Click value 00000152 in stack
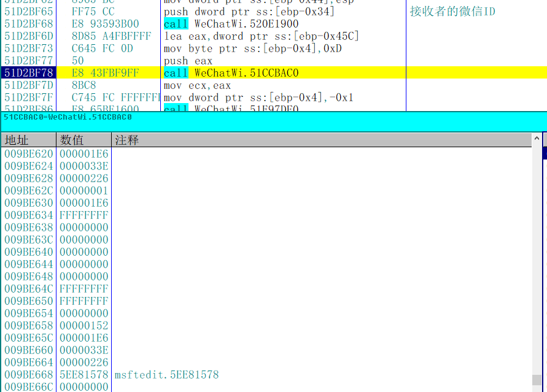The image size is (547, 392). tap(83, 326)
